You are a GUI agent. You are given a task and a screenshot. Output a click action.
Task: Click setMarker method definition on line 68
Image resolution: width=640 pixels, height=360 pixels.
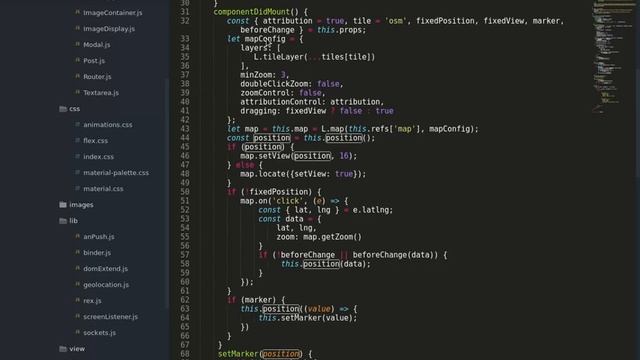click(x=238, y=353)
